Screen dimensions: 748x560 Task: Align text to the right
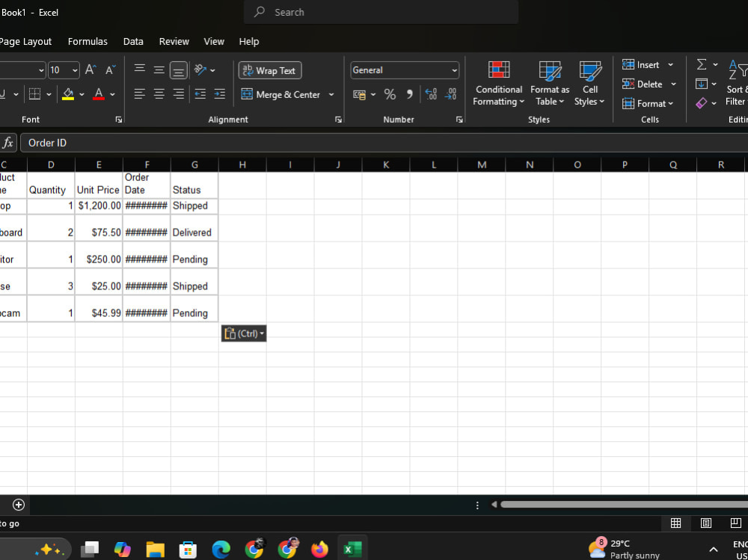(x=179, y=94)
